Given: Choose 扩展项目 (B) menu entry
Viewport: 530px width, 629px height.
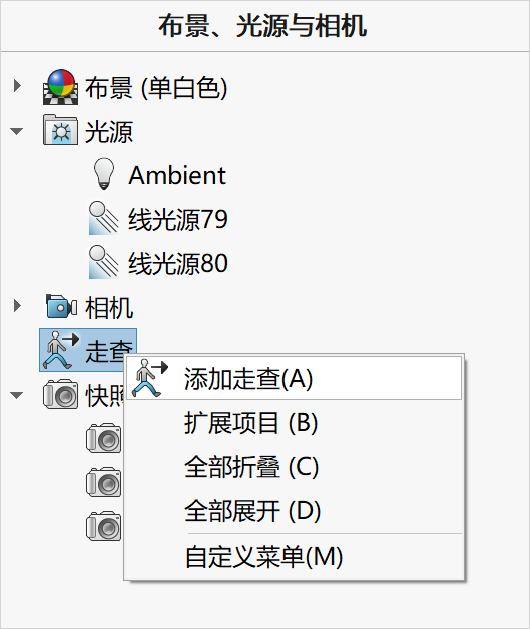Looking at the screenshot, I should click(x=294, y=422).
